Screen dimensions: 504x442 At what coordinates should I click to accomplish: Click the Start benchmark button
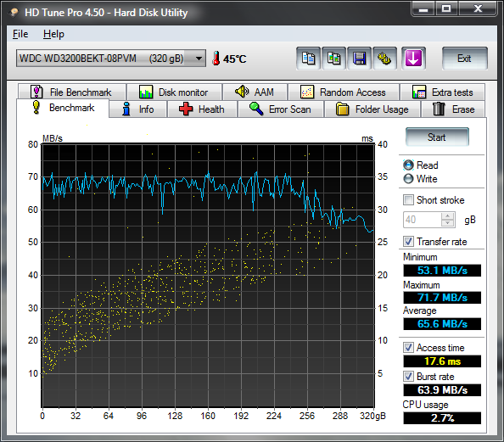point(437,137)
